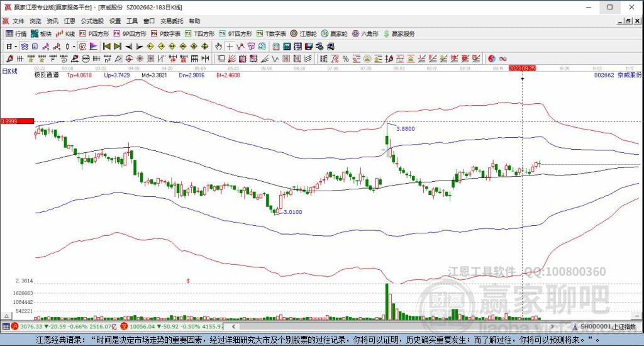Open the calendar 21 icon
644x346 pixels.
[275, 47]
